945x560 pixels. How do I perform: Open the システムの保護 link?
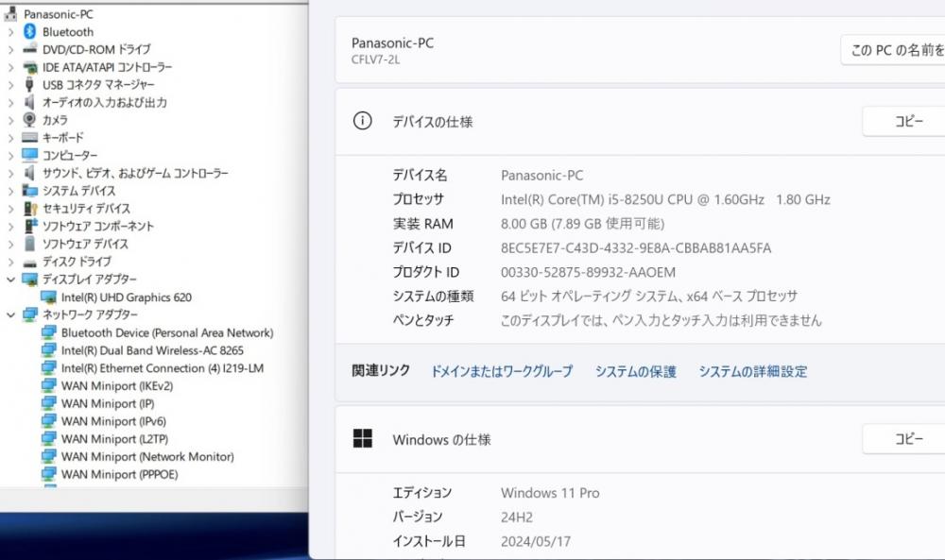pyautogui.click(x=636, y=371)
